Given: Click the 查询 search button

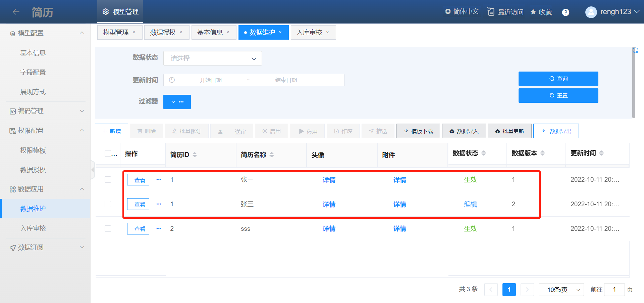Looking at the screenshot, I should point(558,79).
